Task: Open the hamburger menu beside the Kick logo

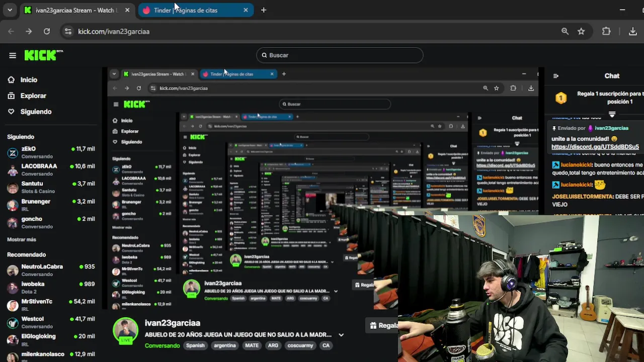Action: pos(13,55)
